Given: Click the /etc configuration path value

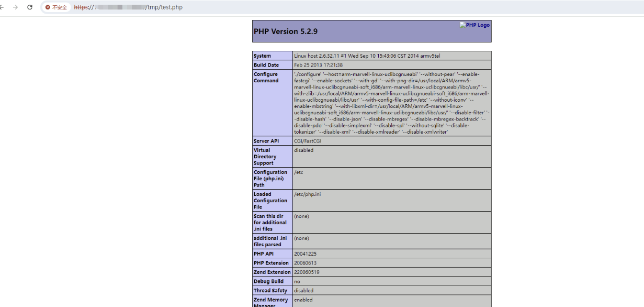Looking at the screenshot, I should click(298, 172).
